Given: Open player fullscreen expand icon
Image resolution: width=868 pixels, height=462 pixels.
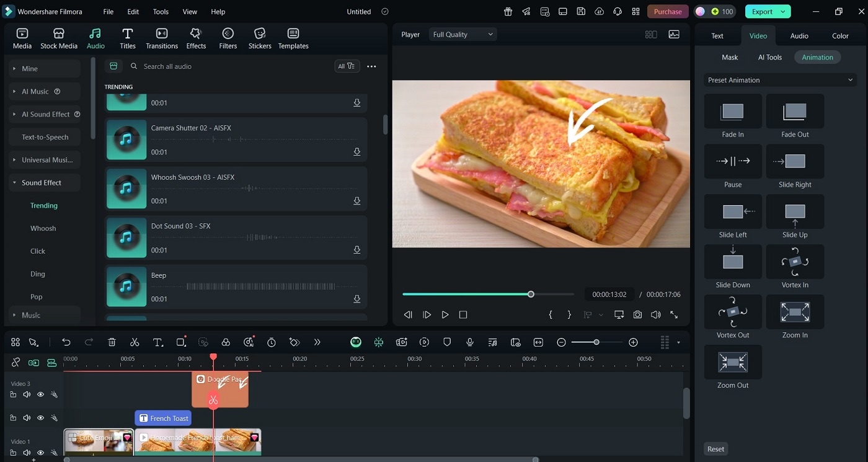Looking at the screenshot, I should pyautogui.click(x=674, y=315).
